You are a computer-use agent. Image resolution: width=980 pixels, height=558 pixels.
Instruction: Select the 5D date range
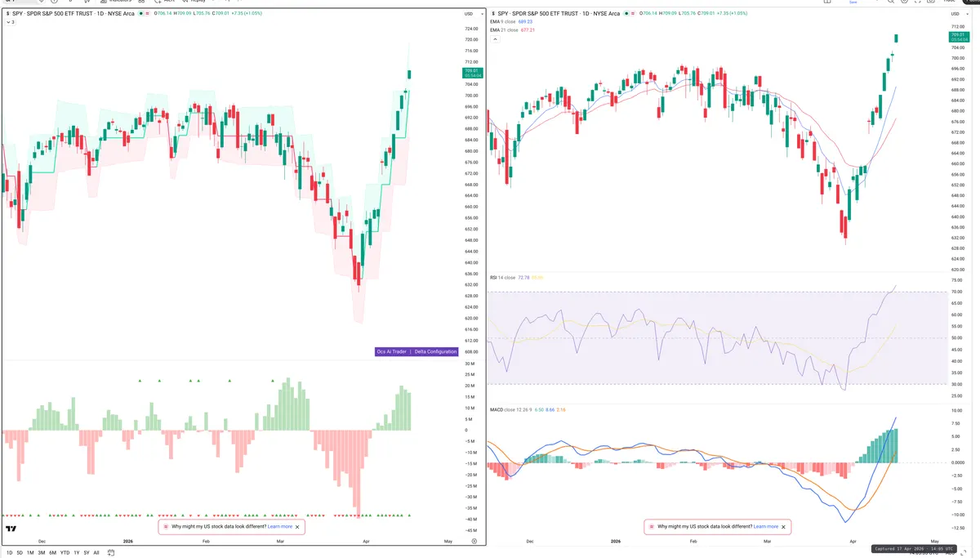pos(20,552)
